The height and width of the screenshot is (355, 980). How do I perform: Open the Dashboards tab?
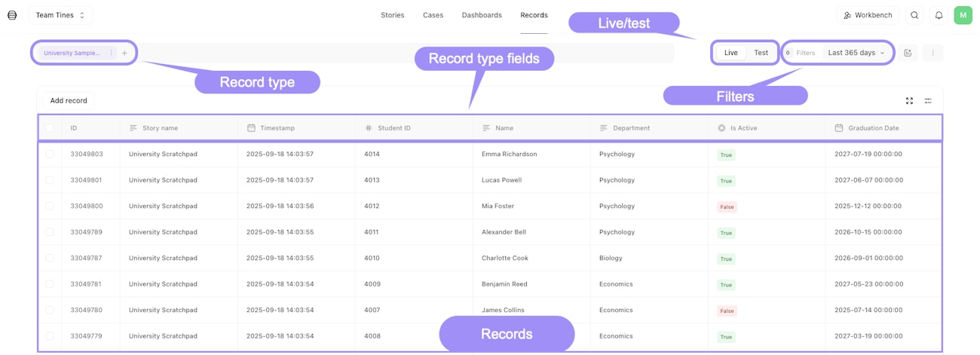click(482, 15)
